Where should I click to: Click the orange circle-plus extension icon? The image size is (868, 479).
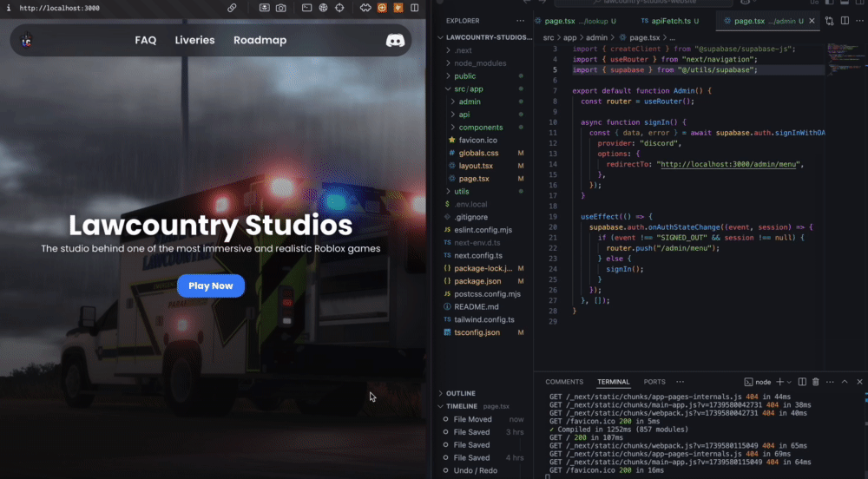(382, 8)
